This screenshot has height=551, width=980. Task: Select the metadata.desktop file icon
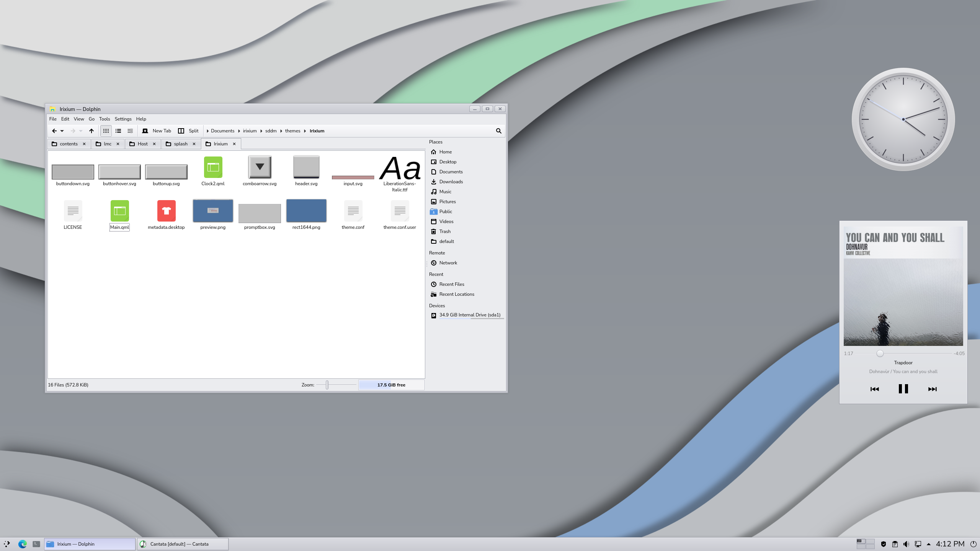click(x=166, y=210)
